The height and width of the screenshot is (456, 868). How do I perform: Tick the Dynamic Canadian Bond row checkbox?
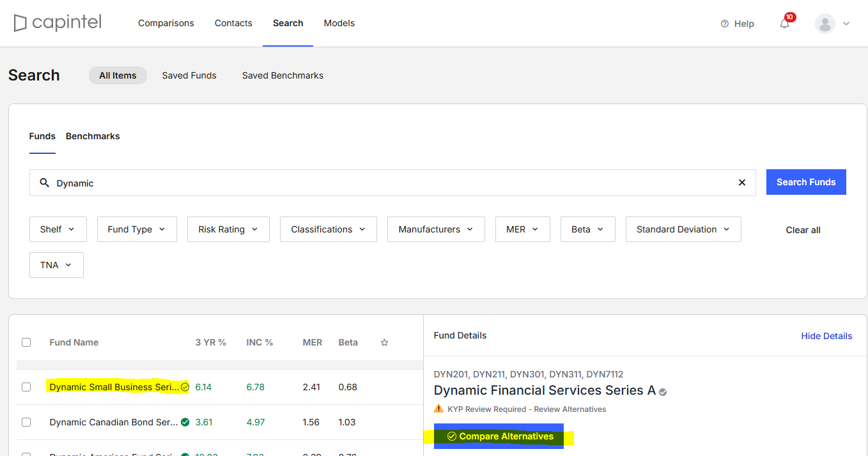click(26, 422)
